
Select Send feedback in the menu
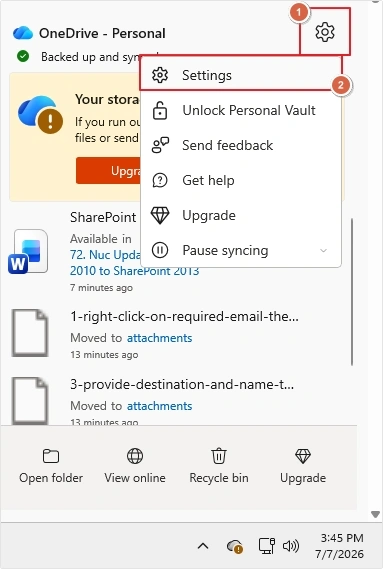click(x=240, y=145)
